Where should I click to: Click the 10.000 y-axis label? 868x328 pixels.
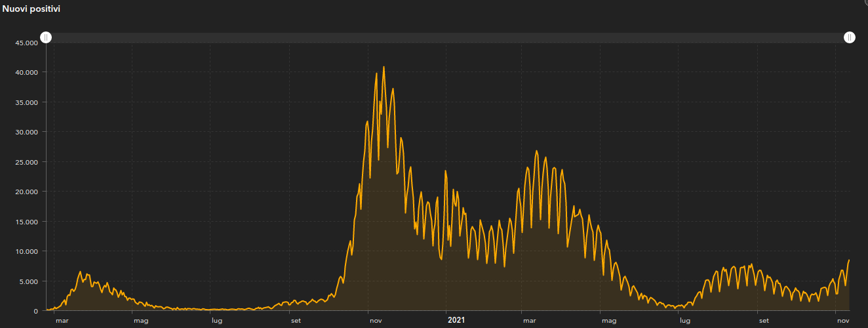coord(26,251)
